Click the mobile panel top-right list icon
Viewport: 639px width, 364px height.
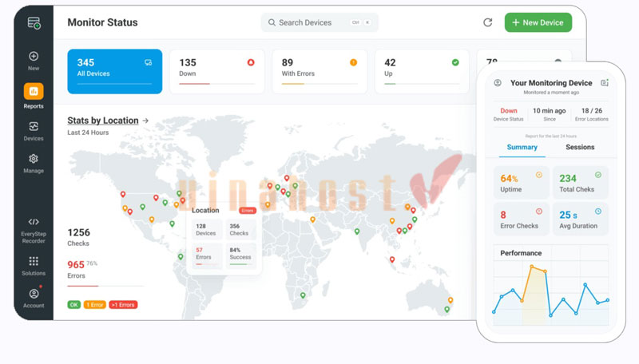(x=605, y=83)
